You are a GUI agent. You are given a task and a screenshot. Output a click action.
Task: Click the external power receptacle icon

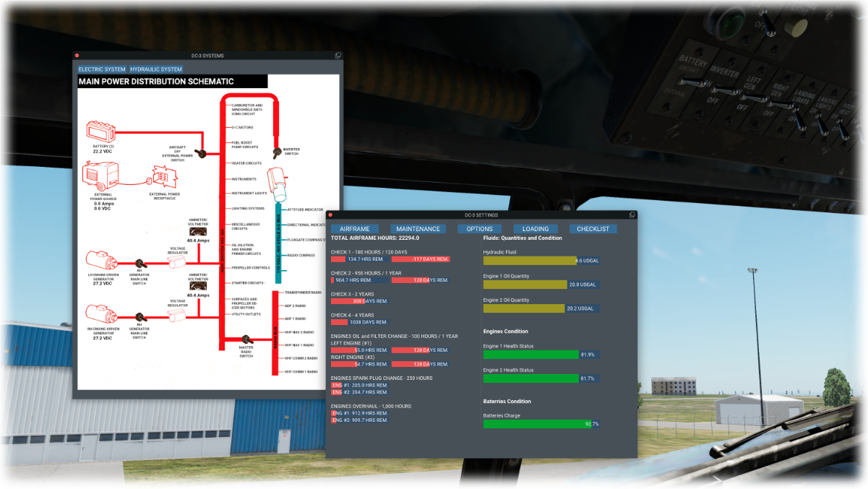coord(165,176)
